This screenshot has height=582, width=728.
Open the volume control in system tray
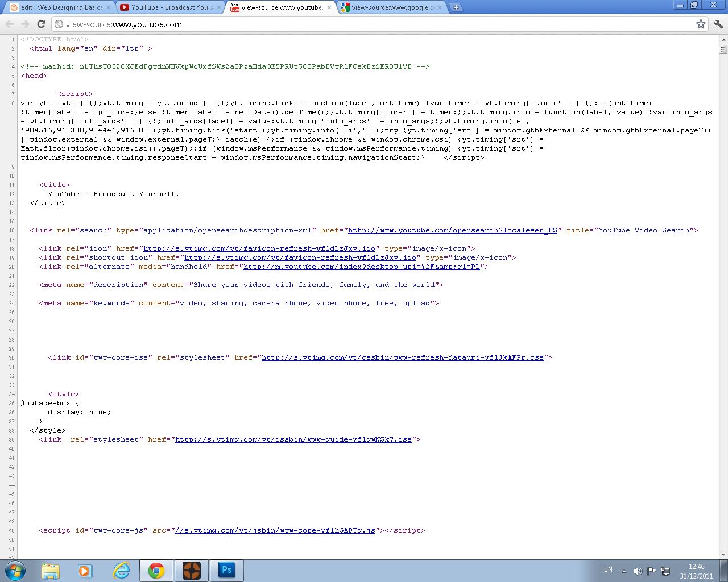[638, 570]
